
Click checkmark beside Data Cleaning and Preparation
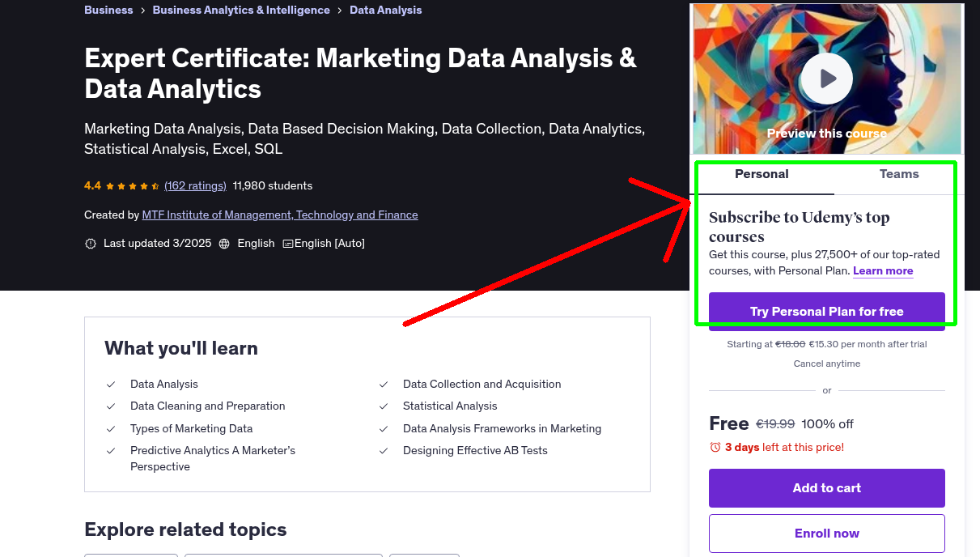(111, 406)
